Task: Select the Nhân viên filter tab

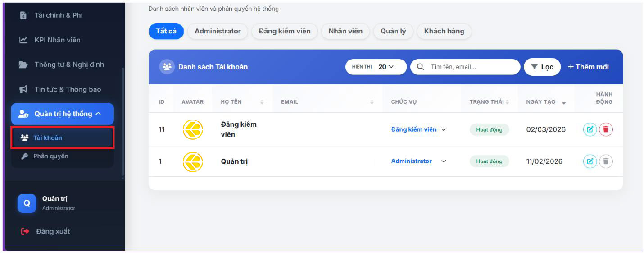Action: (x=345, y=31)
